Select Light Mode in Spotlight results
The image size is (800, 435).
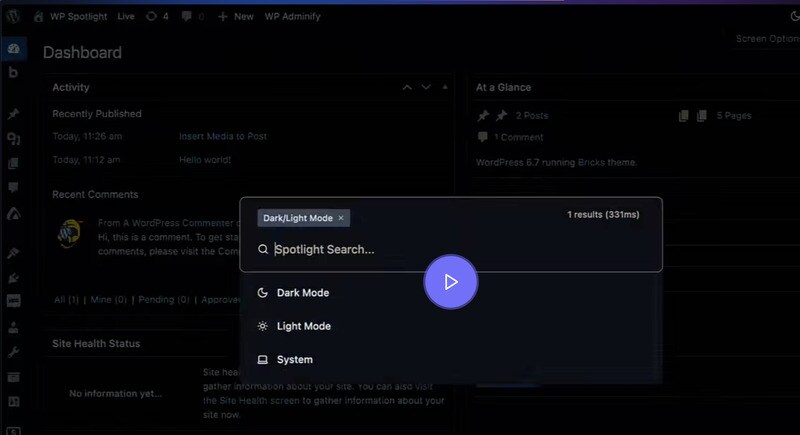(303, 326)
